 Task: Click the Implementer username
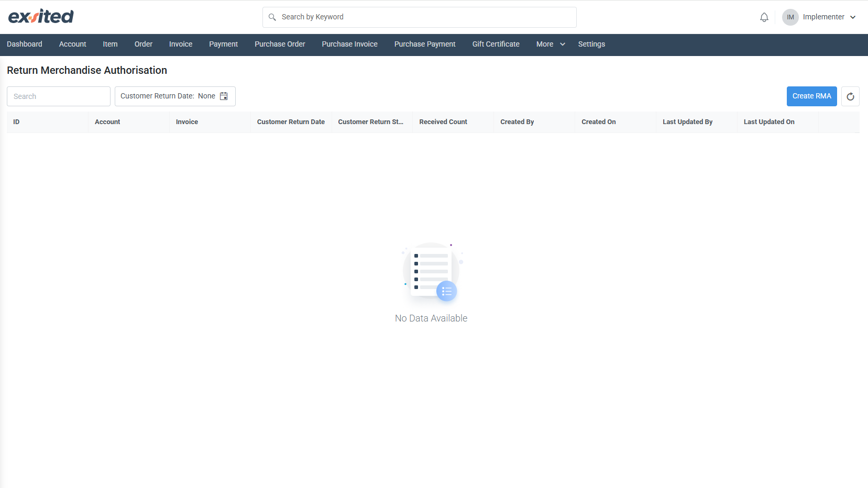coord(823,17)
